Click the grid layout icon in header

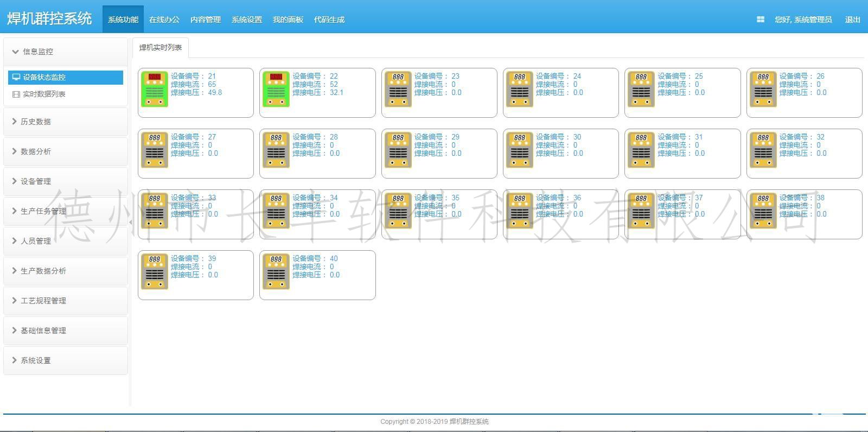[x=761, y=20]
